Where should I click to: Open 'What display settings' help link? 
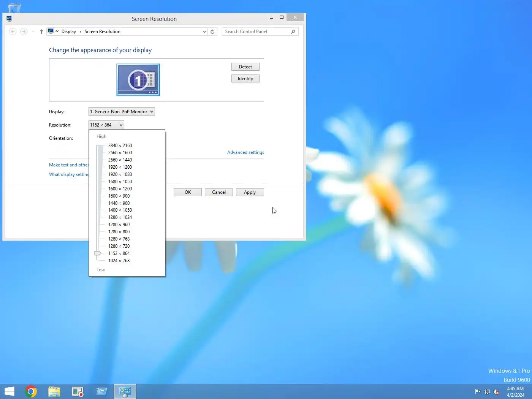69,174
